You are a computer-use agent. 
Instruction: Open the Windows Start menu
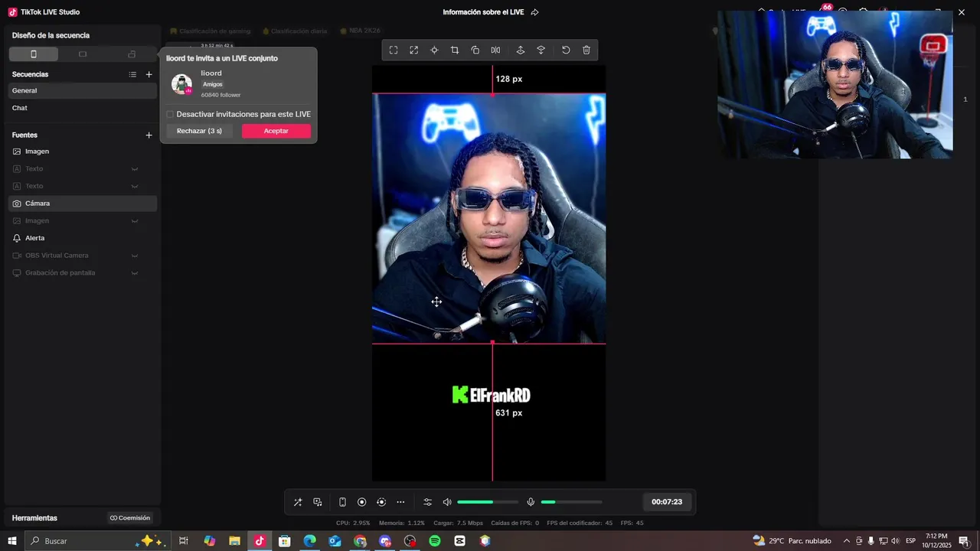[x=11, y=541]
